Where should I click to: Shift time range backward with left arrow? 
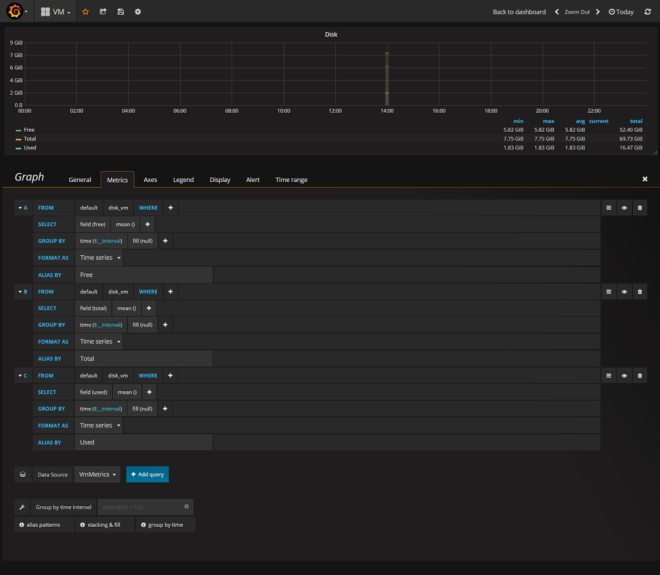coord(557,12)
